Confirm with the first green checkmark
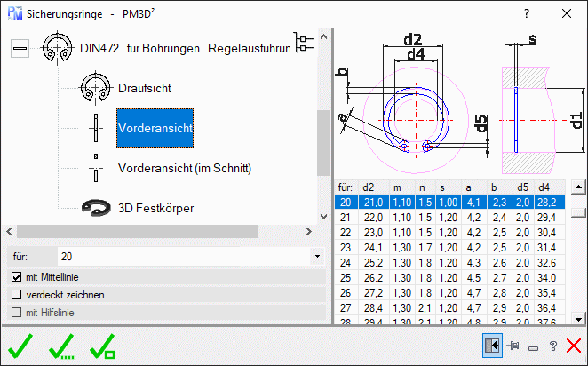This screenshot has width=588, height=366. tap(21, 346)
